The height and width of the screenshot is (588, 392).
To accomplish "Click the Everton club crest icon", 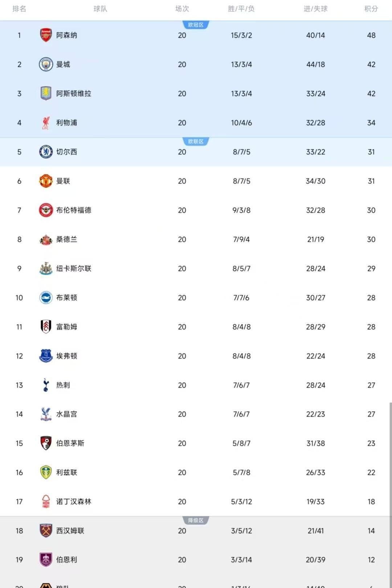I will [46, 356].
